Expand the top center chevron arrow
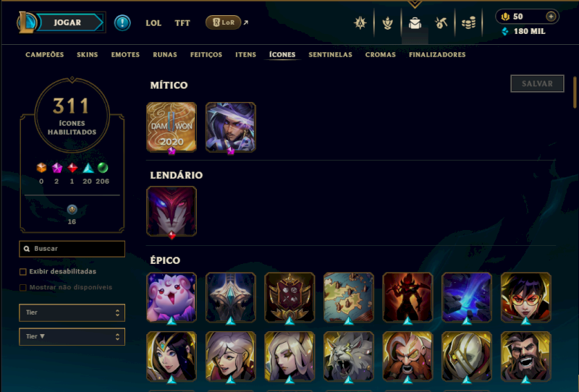 click(x=415, y=4)
